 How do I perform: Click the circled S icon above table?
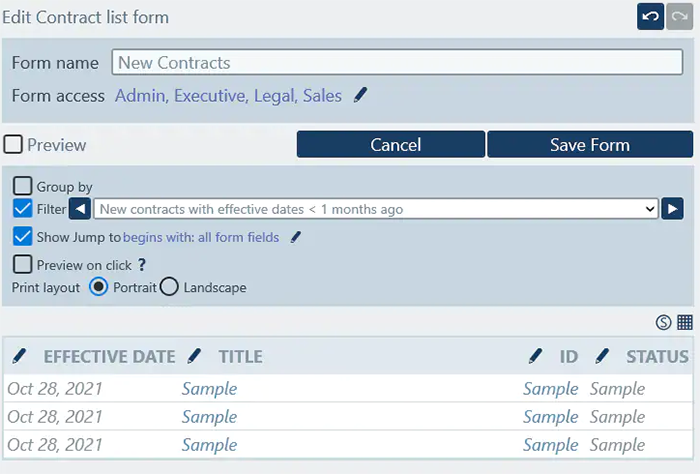tap(663, 322)
